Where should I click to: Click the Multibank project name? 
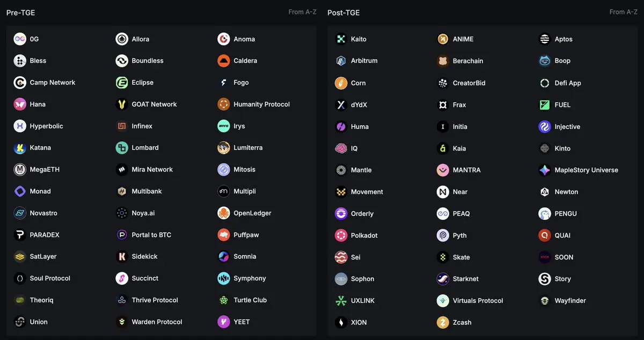[147, 191]
